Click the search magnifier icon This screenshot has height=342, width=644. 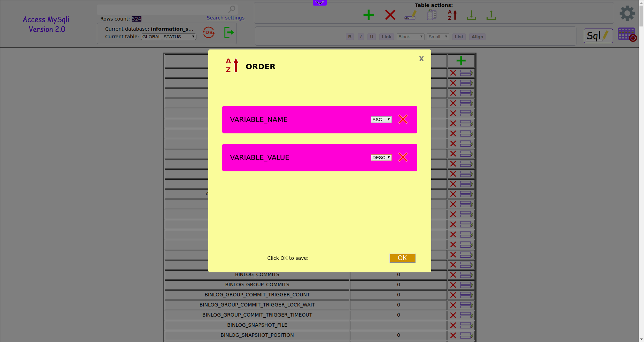pyautogui.click(x=232, y=9)
